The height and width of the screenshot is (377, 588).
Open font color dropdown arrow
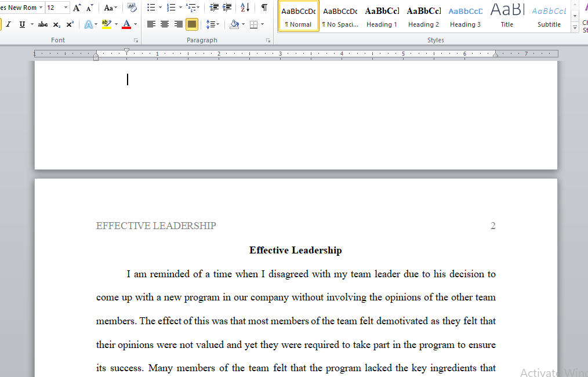135,24
